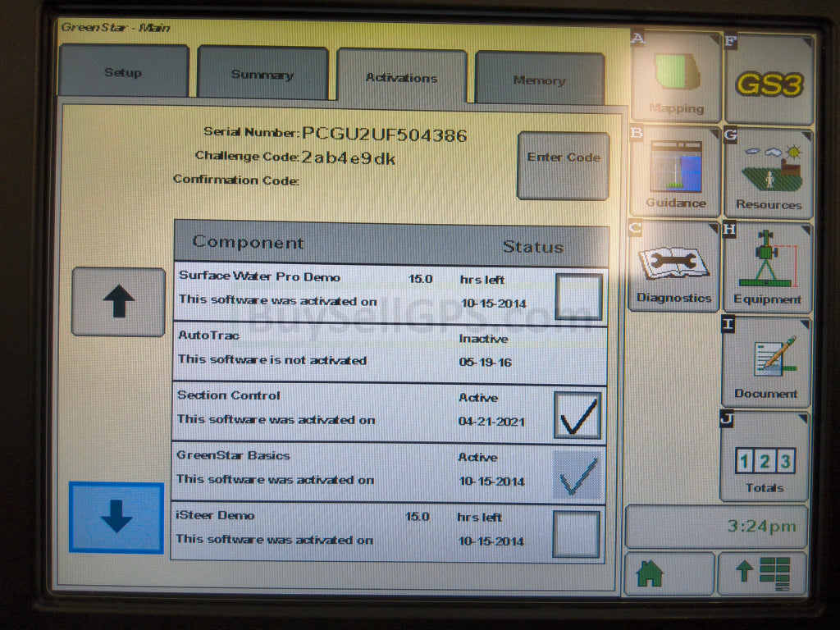Click the blue down arrow button
Image resolution: width=840 pixels, height=630 pixels.
tap(116, 518)
